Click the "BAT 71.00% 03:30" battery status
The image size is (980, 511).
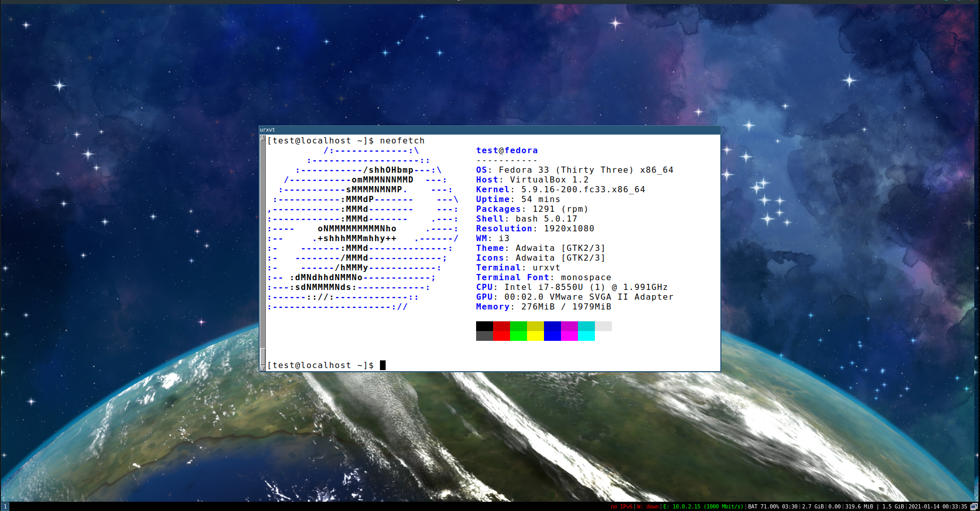773,507
